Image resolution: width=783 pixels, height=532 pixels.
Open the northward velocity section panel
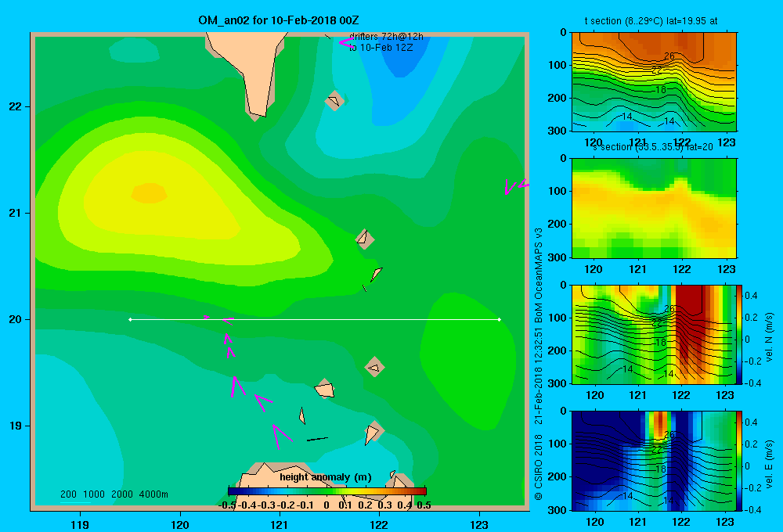point(653,334)
